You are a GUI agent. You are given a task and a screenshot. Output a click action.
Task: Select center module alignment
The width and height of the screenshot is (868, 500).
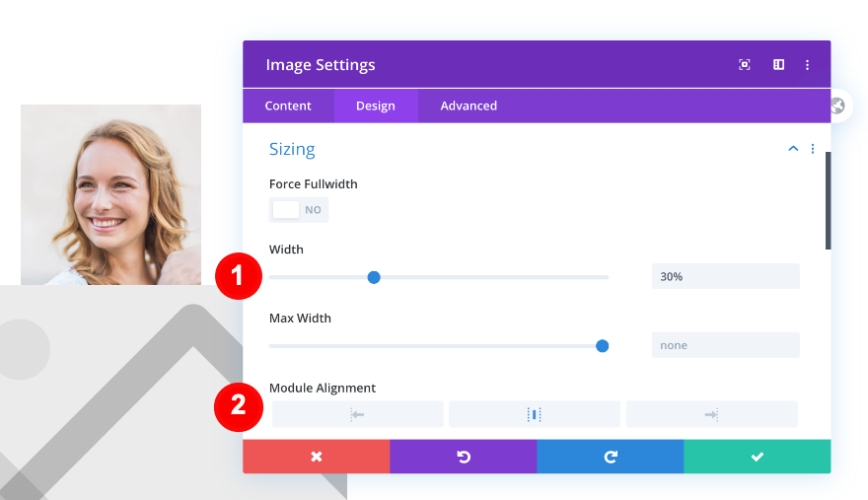pyautogui.click(x=535, y=414)
